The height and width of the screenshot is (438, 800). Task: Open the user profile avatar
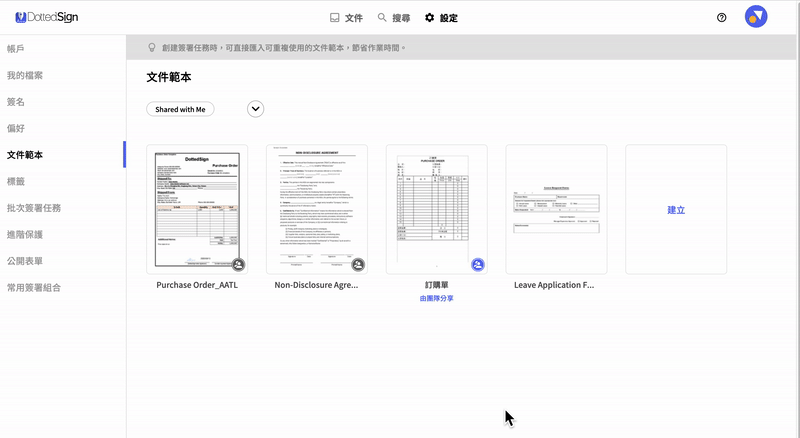coord(756,17)
